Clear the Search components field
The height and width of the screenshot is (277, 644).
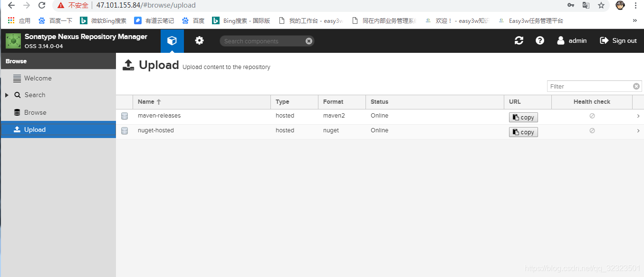point(309,41)
